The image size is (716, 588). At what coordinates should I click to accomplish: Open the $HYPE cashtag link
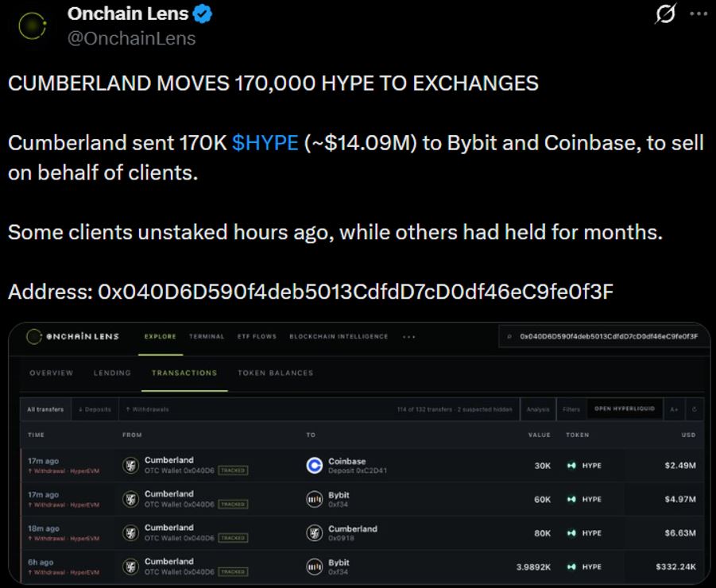(265, 143)
